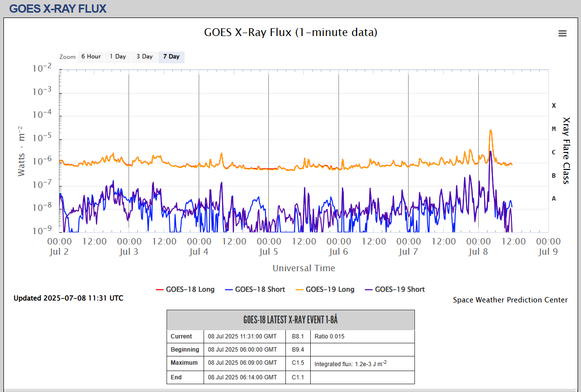Click the 08 Jul 2025 06:09:00 GMT cell
Screen dimensions: 581x392
point(245,363)
